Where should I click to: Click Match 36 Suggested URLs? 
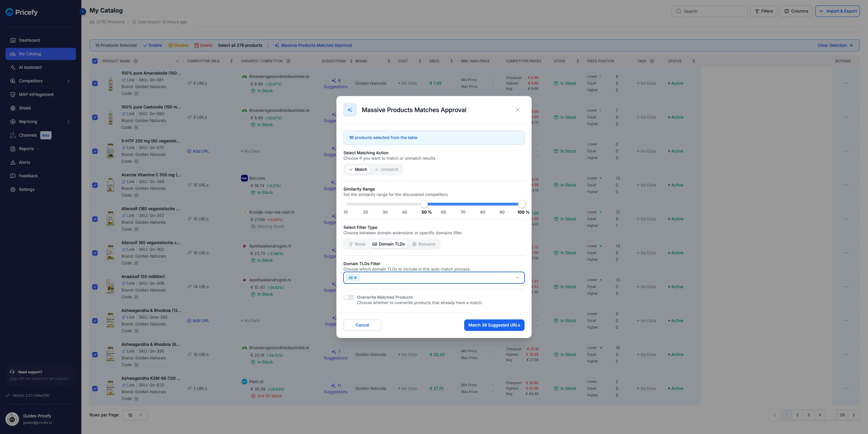(x=494, y=325)
